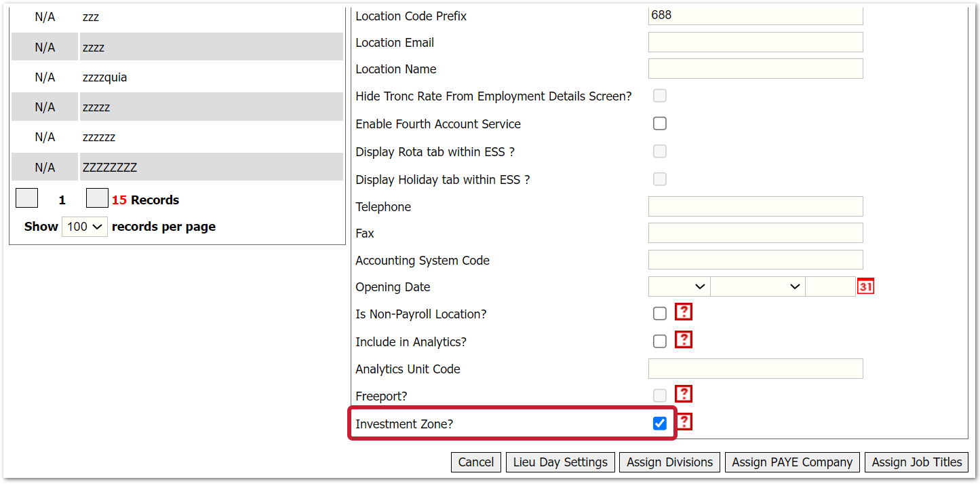Open Lieu Day Settings
Screen dimensions: 980x484
tap(560, 462)
